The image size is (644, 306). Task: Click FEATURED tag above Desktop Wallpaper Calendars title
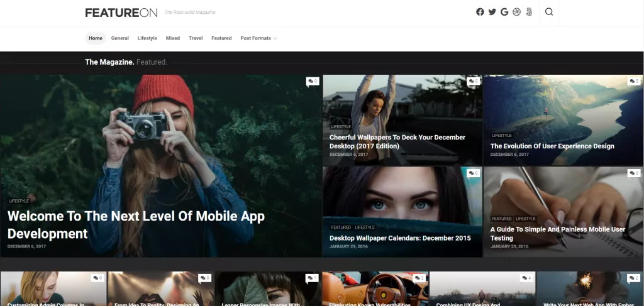pyautogui.click(x=341, y=227)
